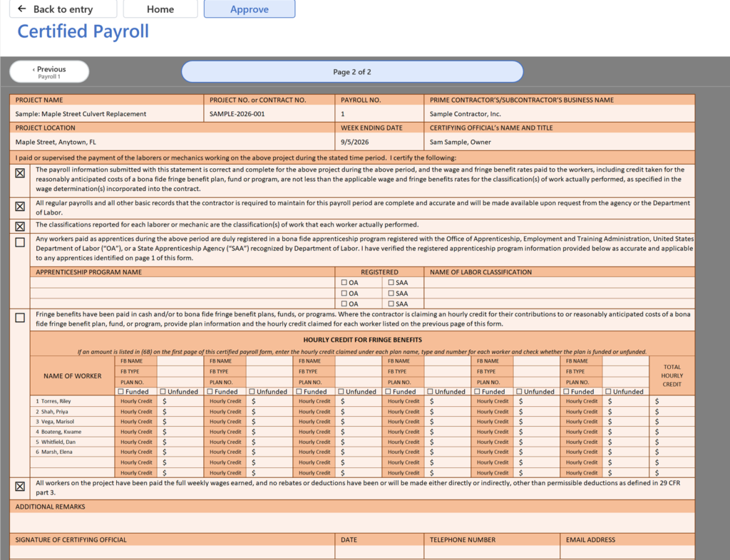Check Funded under last FB plan column
Image resolution: width=730 pixels, height=560 pixels.
tap(566, 392)
